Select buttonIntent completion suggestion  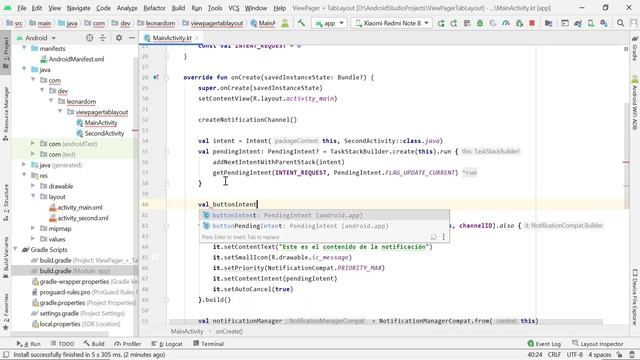(x=324, y=215)
